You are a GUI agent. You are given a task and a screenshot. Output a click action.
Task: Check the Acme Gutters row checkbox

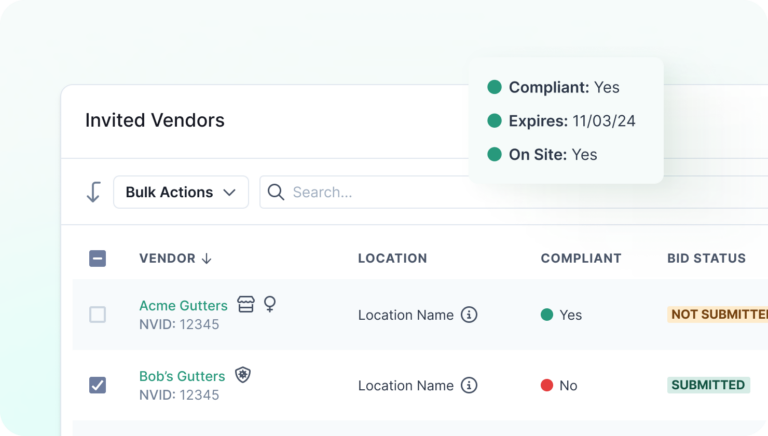[x=97, y=315]
